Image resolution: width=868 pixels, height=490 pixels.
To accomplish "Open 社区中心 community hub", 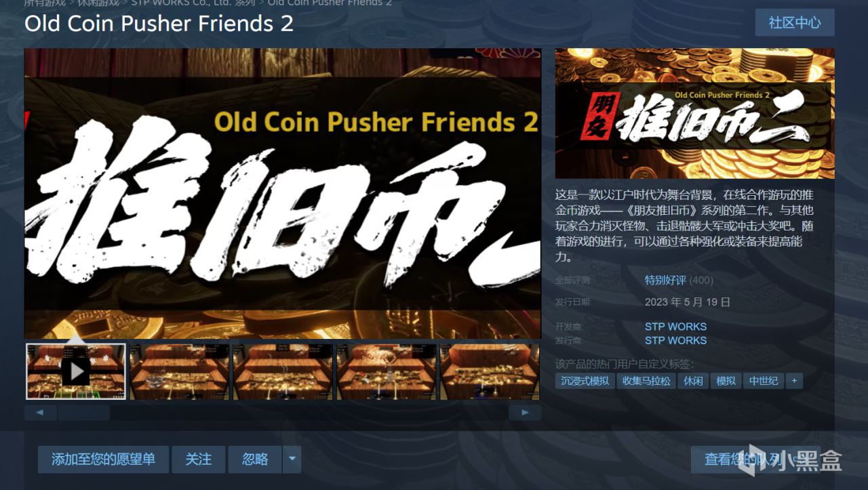I will (x=795, y=22).
